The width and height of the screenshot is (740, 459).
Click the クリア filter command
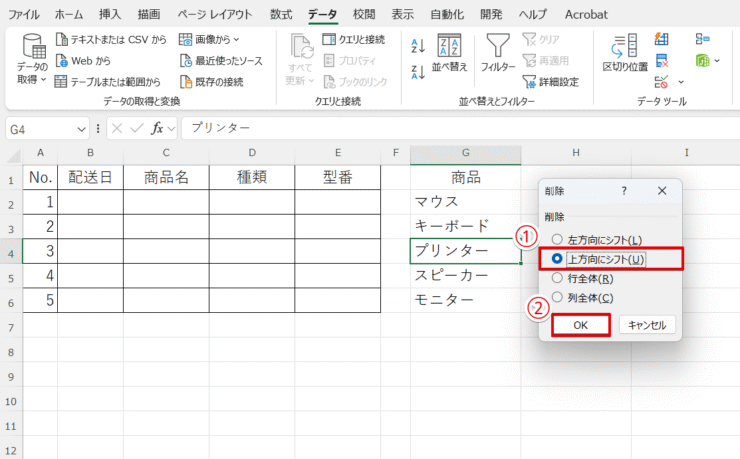[x=541, y=39]
